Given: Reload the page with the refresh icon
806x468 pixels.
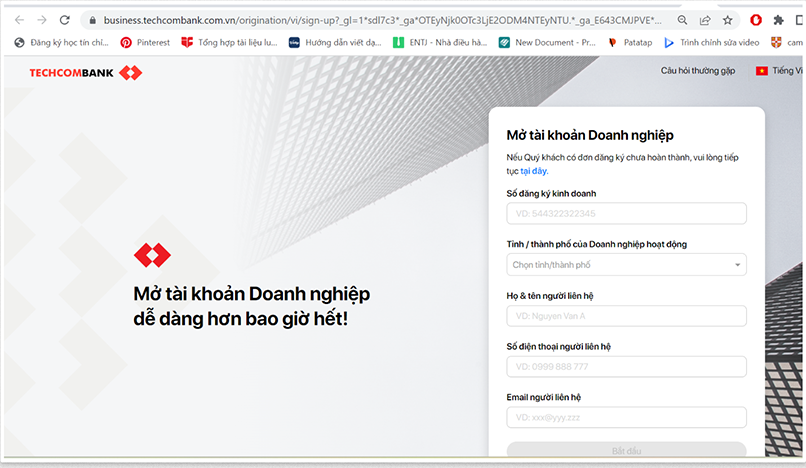Looking at the screenshot, I should click(x=65, y=20).
